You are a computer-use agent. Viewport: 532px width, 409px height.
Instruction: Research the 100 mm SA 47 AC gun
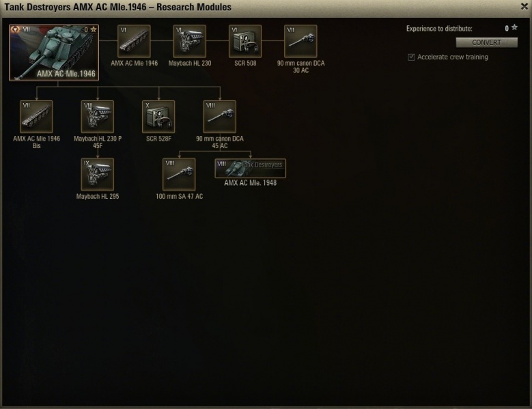pyautogui.click(x=179, y=175)
